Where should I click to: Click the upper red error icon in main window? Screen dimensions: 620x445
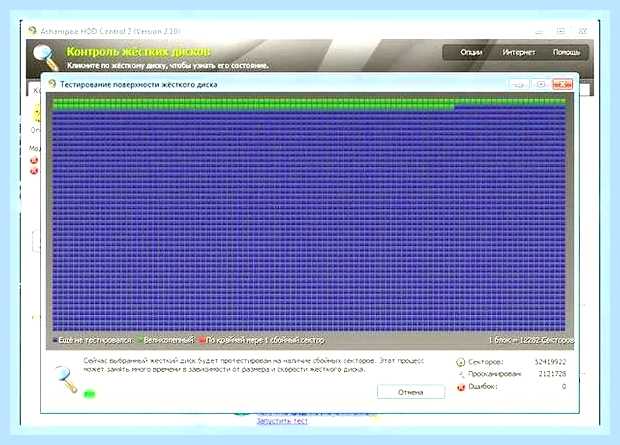pyautogui.click(x=34, y=160)
